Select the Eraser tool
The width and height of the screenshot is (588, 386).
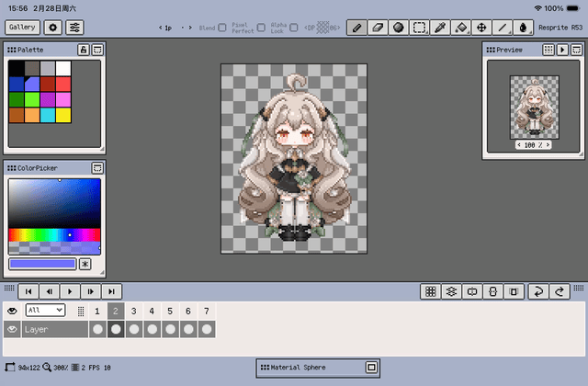(x=378, y=28)
